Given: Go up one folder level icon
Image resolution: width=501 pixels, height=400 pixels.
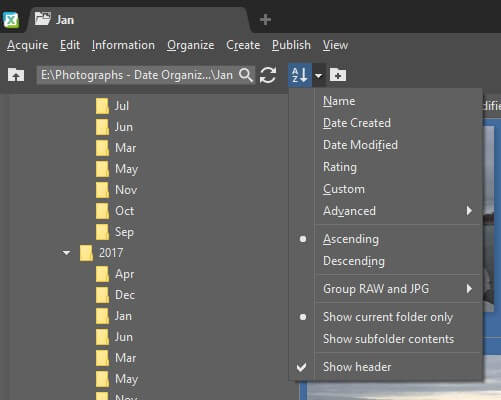Looking at the screenshot, I should tap(16, 75).
